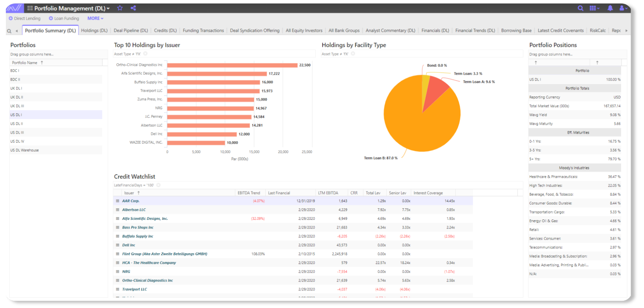The height and width of the screenshot is (308, 644).
Task: Open row menu for NRG watchlist row
Action: click(x=117, y=271)
